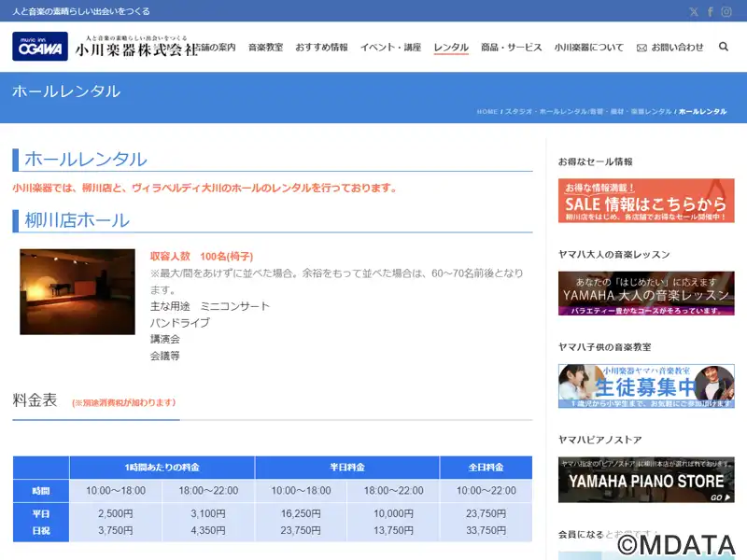747x560 pixels.
Task: Click the envelope icon beside お問い合わせ
Action: [641, 48]
